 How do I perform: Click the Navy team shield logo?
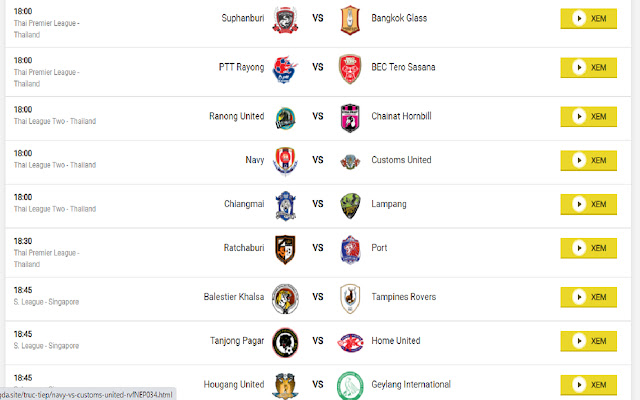285,161
